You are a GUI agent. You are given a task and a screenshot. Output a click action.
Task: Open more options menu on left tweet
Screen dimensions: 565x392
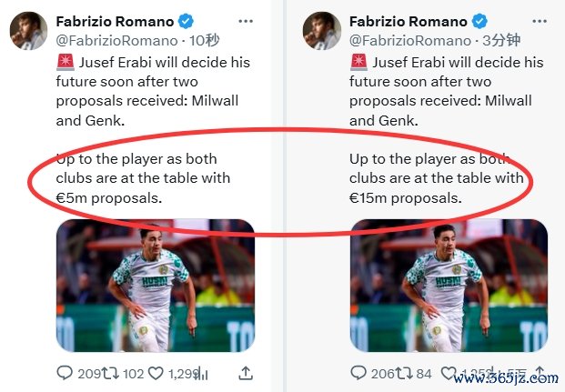pyautogui.click(x=246, y=20)
